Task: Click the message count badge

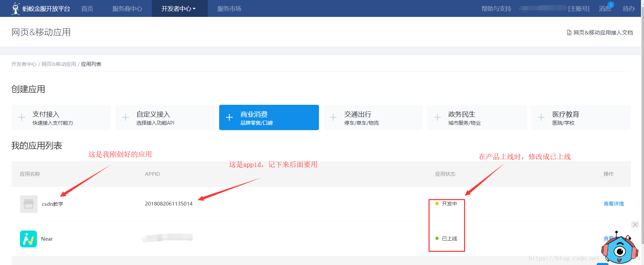Action: click(611, 4)
